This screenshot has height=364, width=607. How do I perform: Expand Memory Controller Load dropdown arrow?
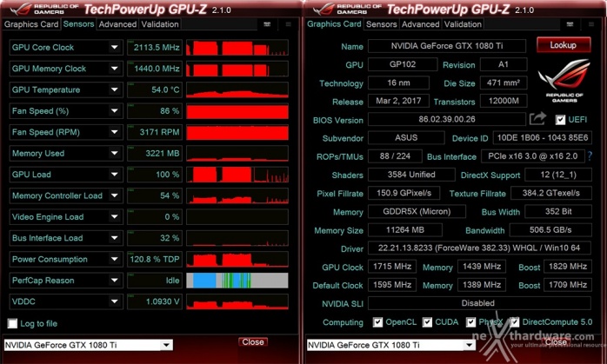point(115,195)
